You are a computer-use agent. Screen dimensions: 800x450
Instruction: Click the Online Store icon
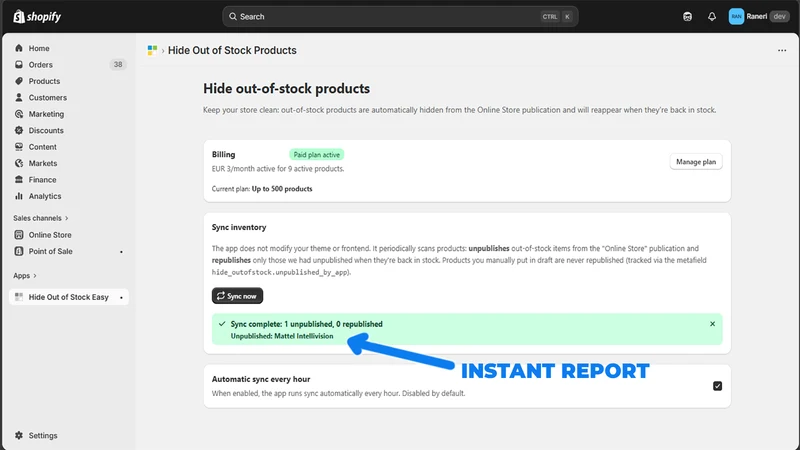point(19,235)
